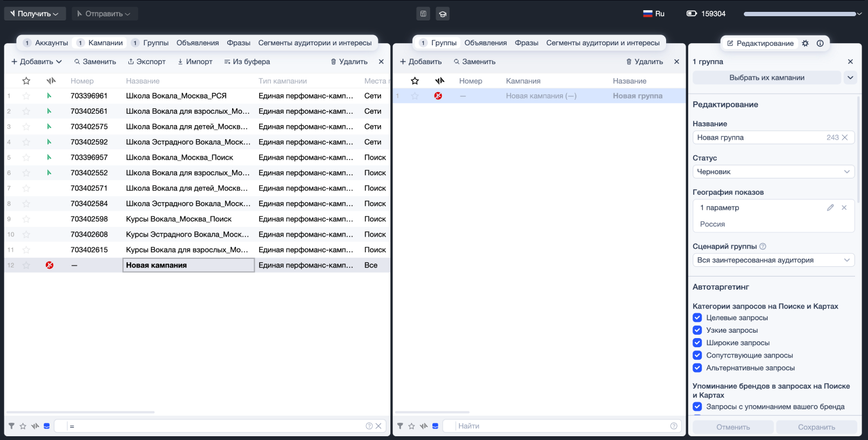Uncheck Запросы с упоминанием вашего бренда
868x440 pixels.
pos(697,407)
